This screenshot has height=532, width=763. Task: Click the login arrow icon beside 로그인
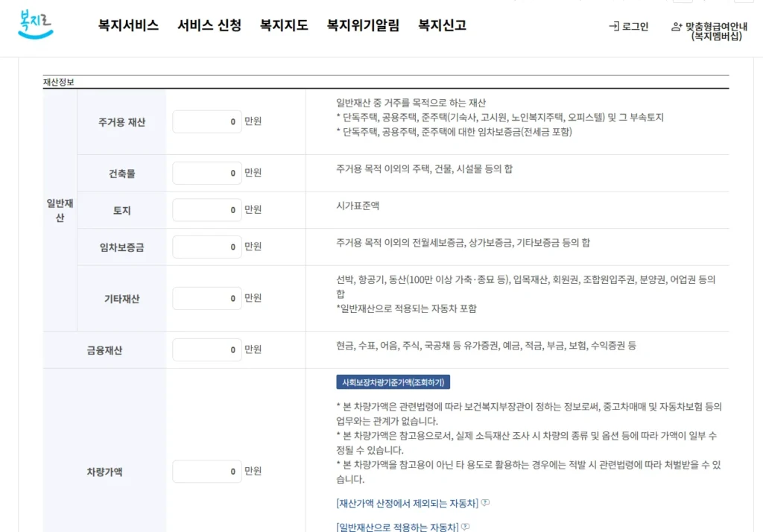coord(612,27)
